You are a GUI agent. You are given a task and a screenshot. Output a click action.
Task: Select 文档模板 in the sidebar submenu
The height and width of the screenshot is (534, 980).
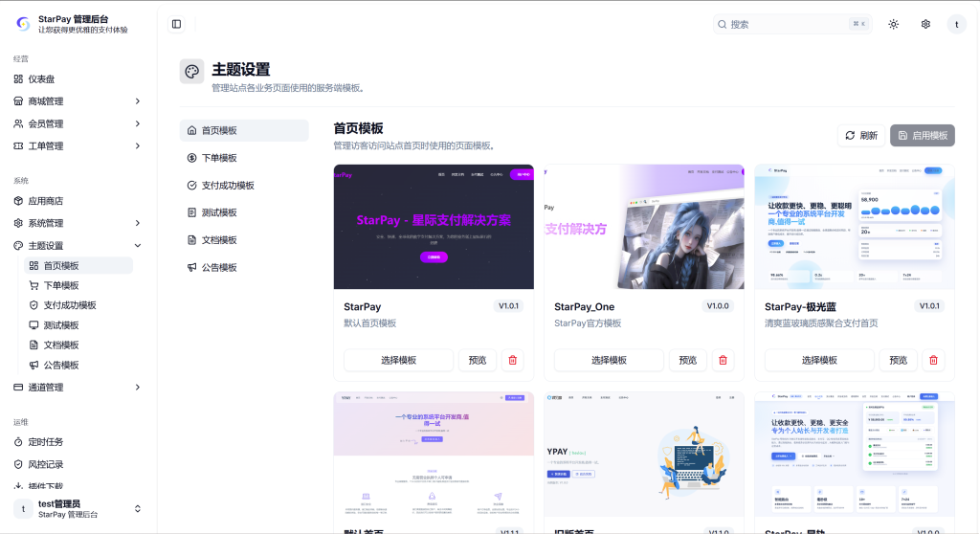[78, 345]
